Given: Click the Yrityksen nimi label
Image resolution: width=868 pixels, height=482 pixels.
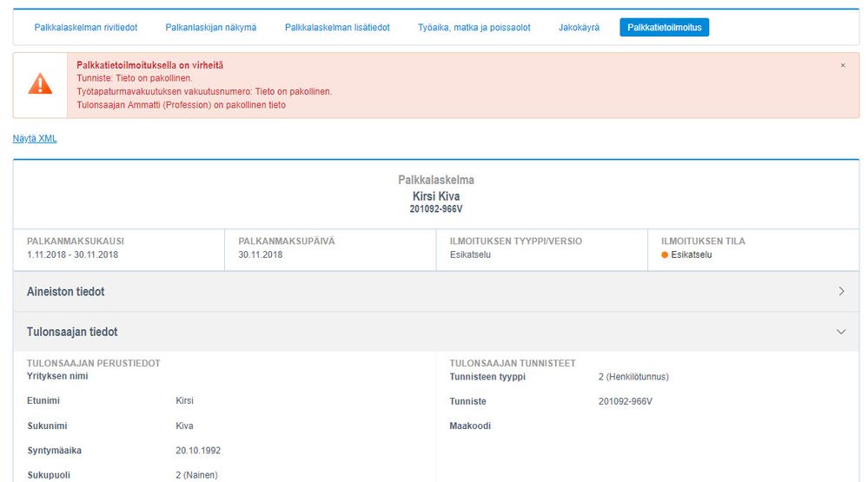Looking at the screenshot, I should pos(57,376).
